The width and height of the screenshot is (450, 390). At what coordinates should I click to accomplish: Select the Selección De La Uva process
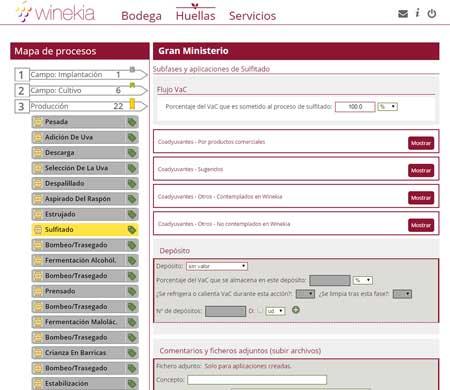[x=85, y=168]
